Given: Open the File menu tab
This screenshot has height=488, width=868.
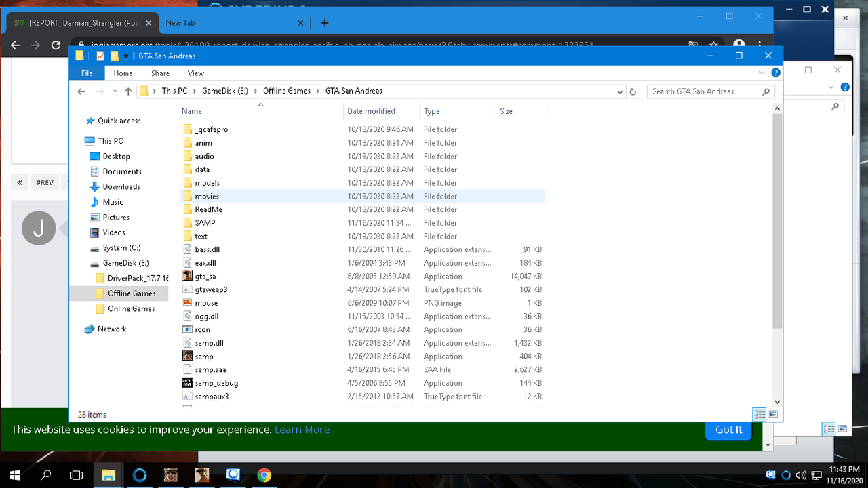Looking at the screenshot, I should coord(87,73).
